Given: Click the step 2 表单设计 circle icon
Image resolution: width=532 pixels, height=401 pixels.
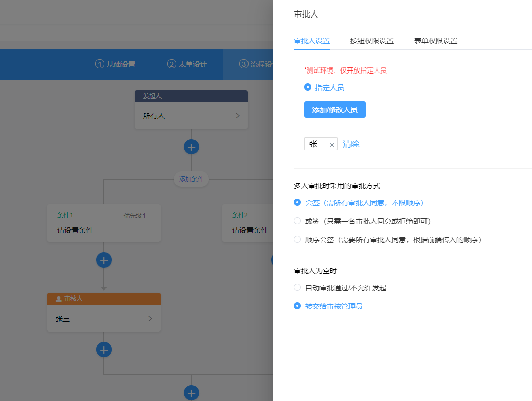Looking at the screenshot, I should tap(172, 64).
